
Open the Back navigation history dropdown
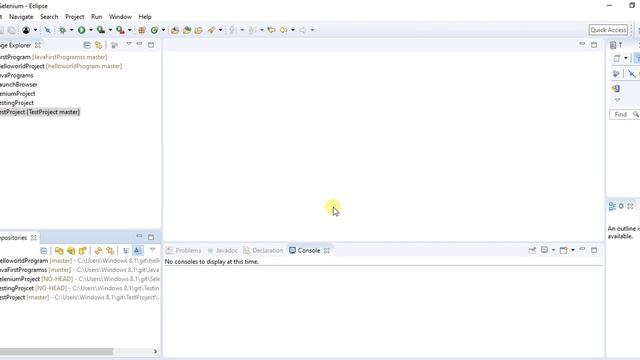click(293, 30)
